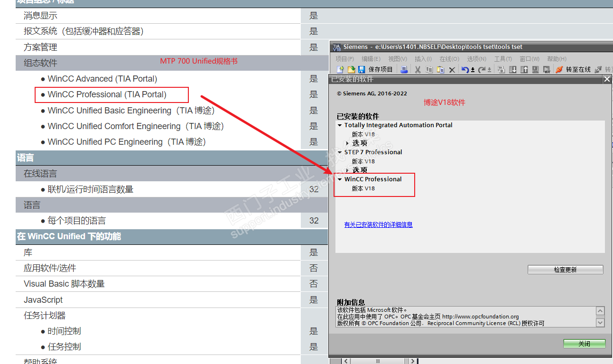Click 版本 V18 under WinCC Professional

[363, 188]
